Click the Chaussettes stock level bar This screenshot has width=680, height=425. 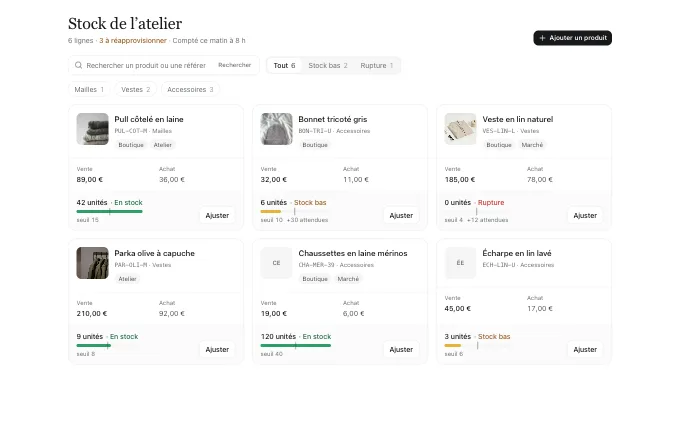[x=296, y=345]
